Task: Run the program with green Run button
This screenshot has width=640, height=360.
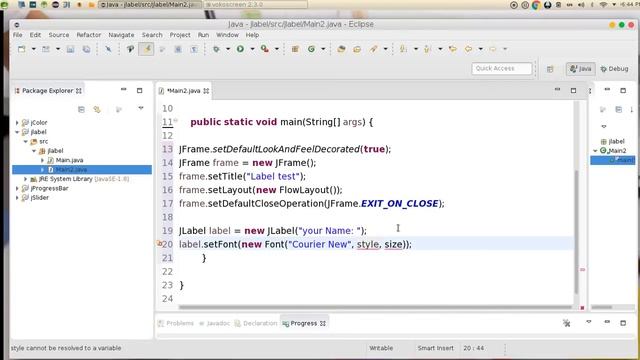Action: point(240,49)
